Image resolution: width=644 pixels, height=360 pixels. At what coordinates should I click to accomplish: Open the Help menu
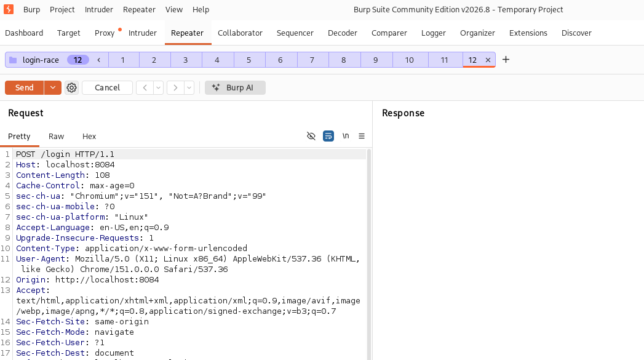(x=201, y=9)
